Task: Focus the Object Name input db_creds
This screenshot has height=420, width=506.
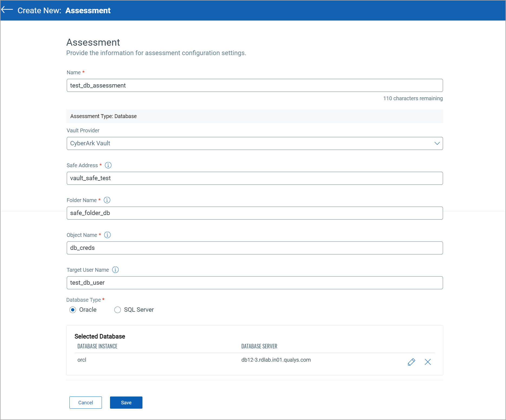Action: (x=255, y=248)
